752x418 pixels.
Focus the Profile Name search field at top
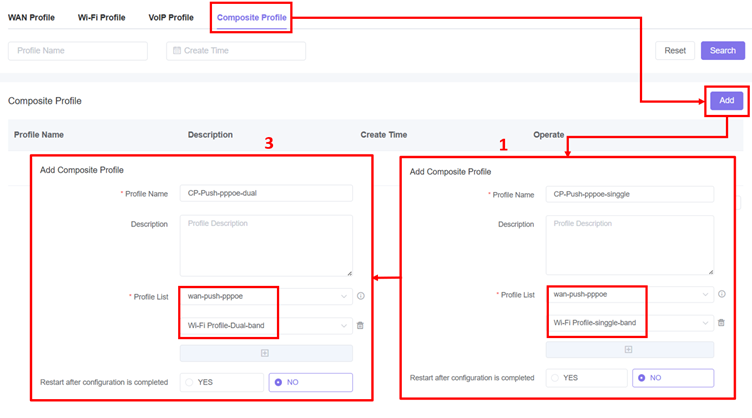click(78, 51)
